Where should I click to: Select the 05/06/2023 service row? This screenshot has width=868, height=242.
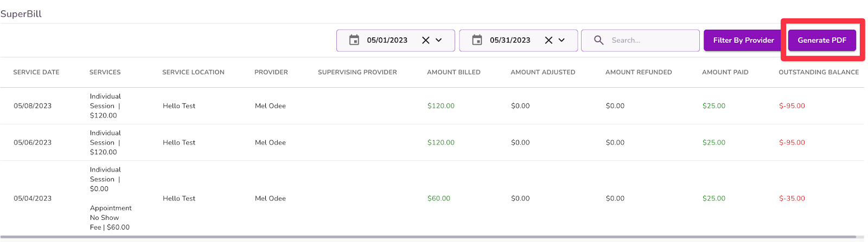(x=33, y=143)
